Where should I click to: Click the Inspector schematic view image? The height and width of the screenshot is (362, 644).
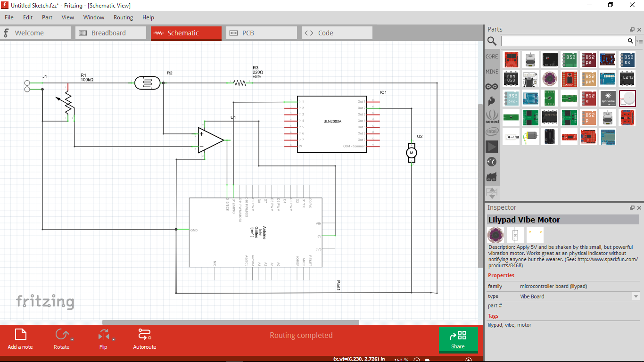515,235
